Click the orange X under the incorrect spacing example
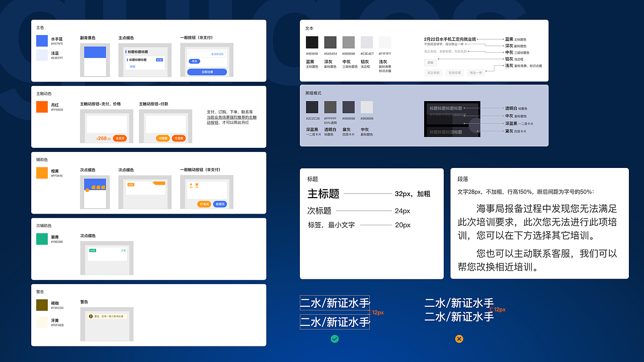 (459, 339)
